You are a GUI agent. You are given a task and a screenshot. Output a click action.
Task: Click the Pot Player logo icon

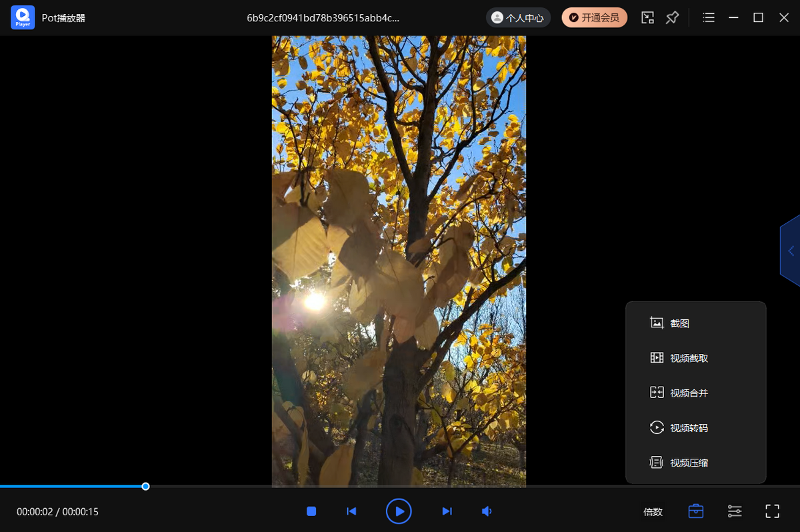(x=23, y=17)
